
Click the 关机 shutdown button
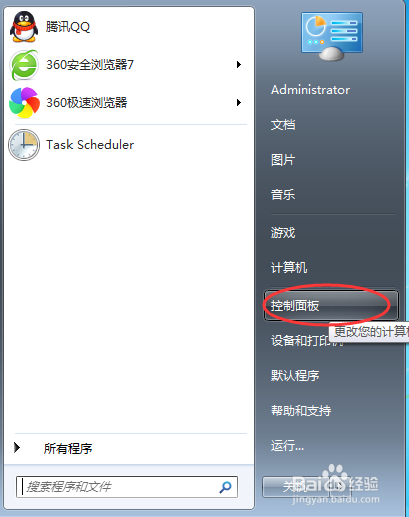coord(296,487)
